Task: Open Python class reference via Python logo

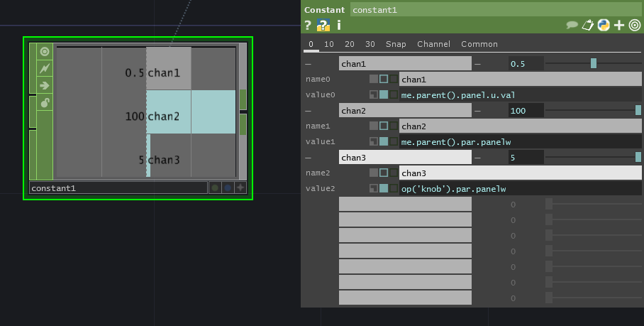Action: pos(604,25)
